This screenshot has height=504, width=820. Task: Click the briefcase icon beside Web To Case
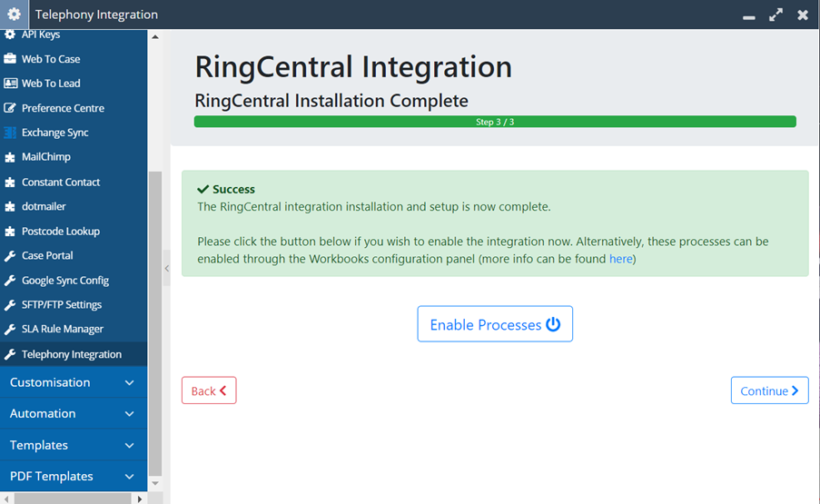pyautogui.click(x=10, y=58)
